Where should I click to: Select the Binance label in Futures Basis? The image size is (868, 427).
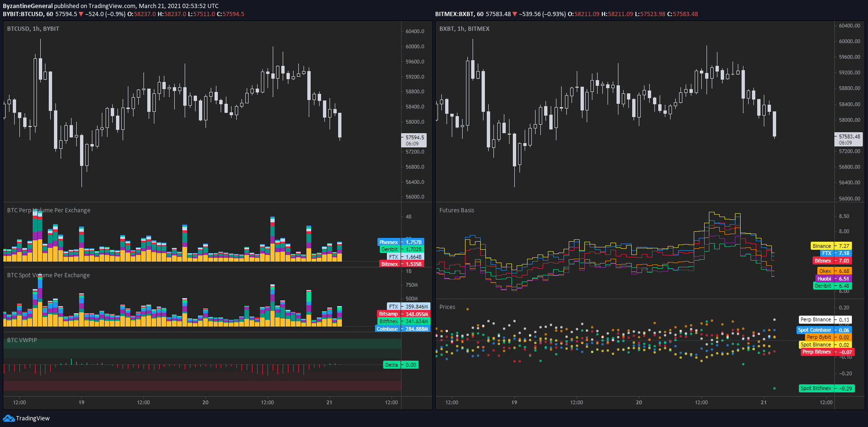coord(823,246)
